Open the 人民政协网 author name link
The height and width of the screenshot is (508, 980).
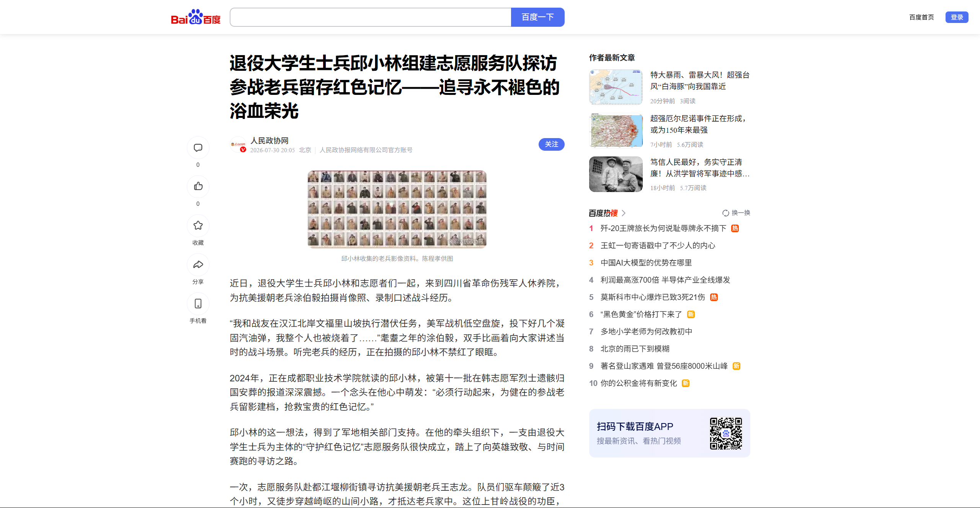click(x=269, y=141)
